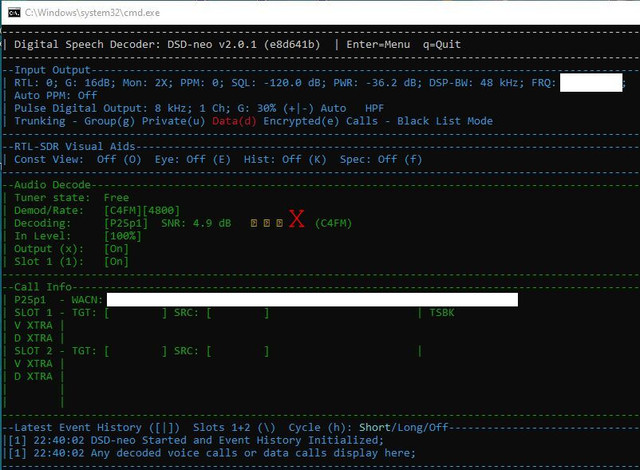Click 'Pulse Digital Output: 8 kHz' text
The image size is (640, 470).
[x=103, y=108]
